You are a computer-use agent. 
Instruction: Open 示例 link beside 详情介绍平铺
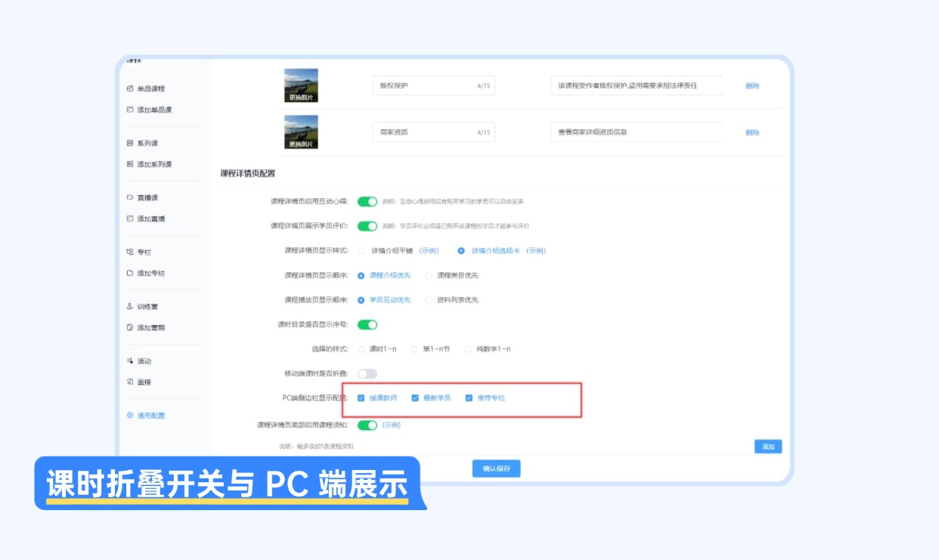pos(429,251)
